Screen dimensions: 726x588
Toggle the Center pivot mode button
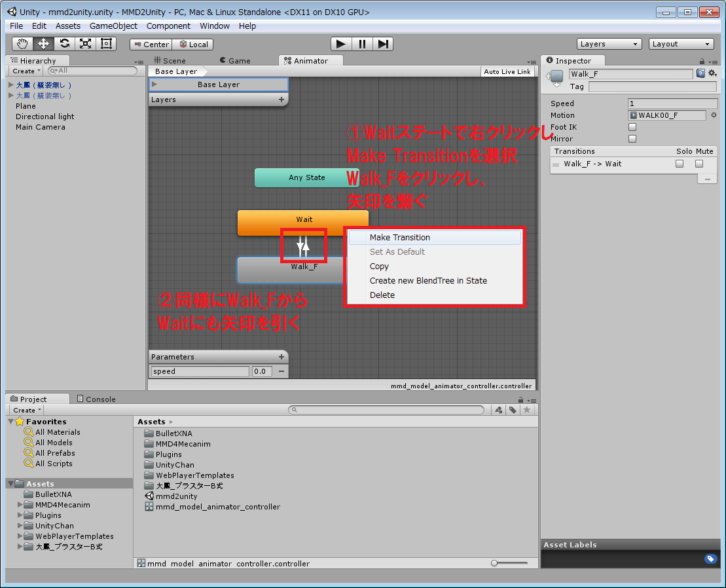(151, 45)
